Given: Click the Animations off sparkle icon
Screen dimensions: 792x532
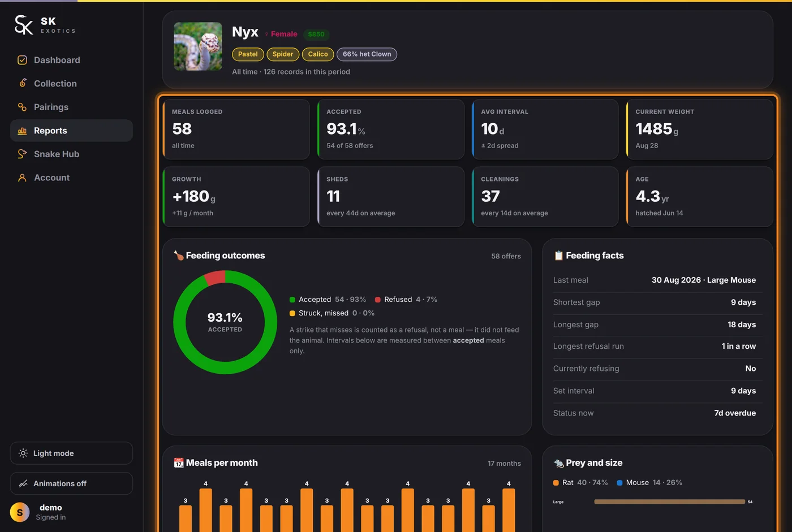Looking at the screenshot, I should [x=23, y=483].
